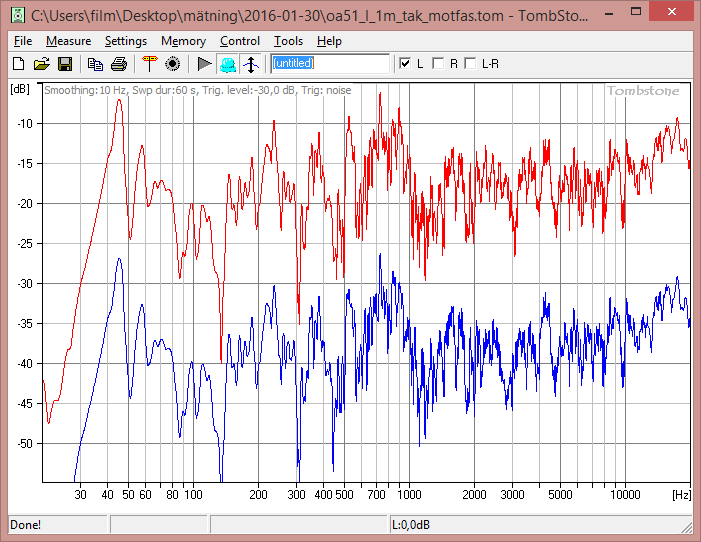Uncheck the L channel checkbox
Viewport: 701px width, 542px height.
[405, 64]
